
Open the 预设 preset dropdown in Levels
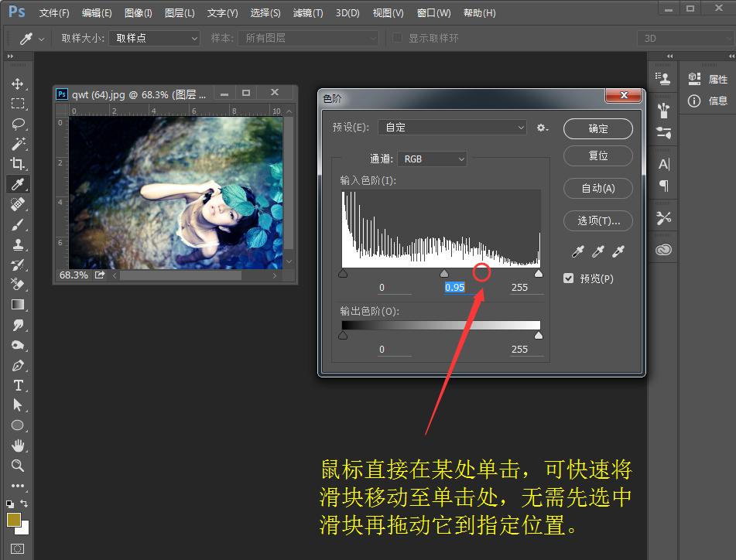451,126
